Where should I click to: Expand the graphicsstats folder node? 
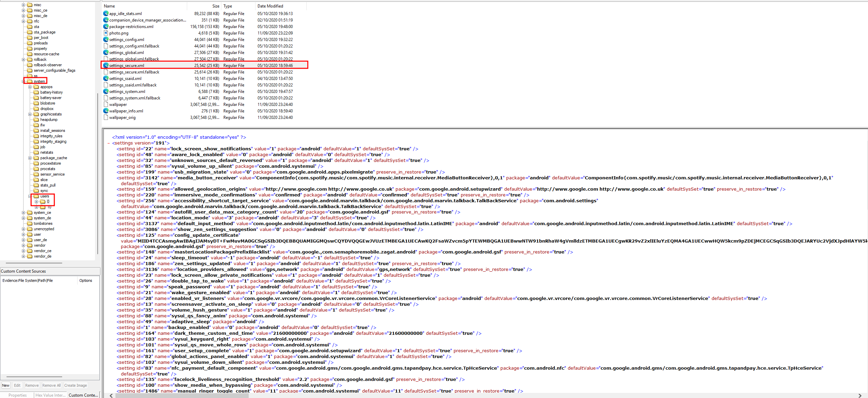pos(30,114)
